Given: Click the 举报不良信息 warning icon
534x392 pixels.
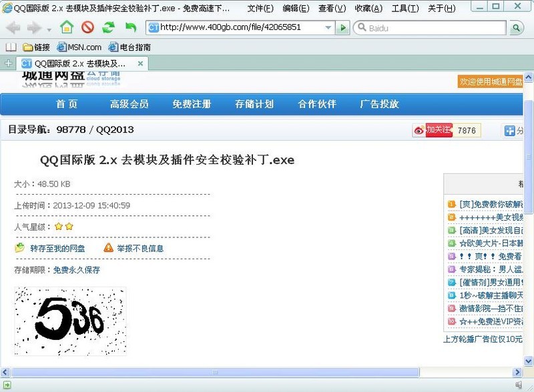Looking at the screenshot, I should pos(107,247).
